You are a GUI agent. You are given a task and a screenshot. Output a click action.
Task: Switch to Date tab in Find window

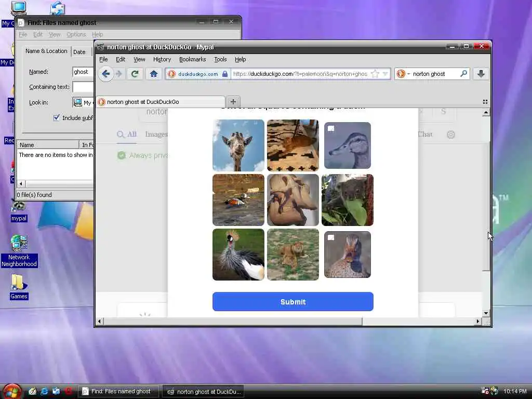click(79, 52)
